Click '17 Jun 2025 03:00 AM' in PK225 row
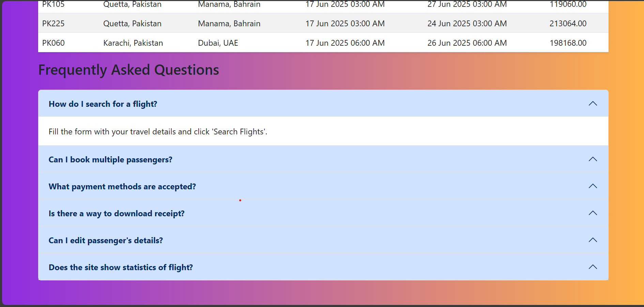Viewport: 644px width, 307px height. pyautogui.click(x=345, y=24)
